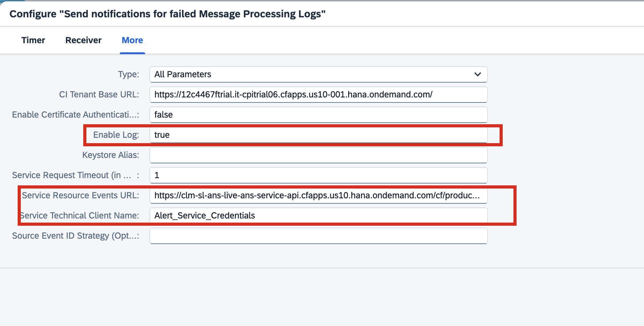Viewport: 644px width, 326px height.
Task: Click the Keystore Alias label
Action: pos(111,155)
